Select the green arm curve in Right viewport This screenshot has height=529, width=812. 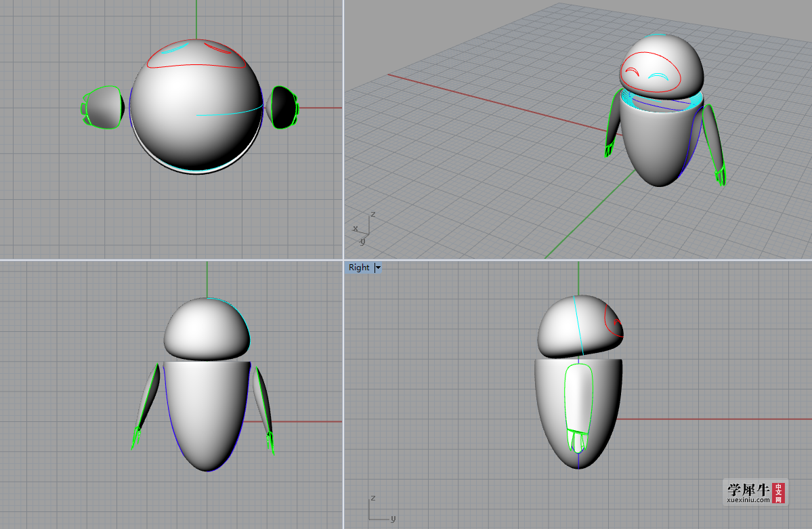[578, 408]
